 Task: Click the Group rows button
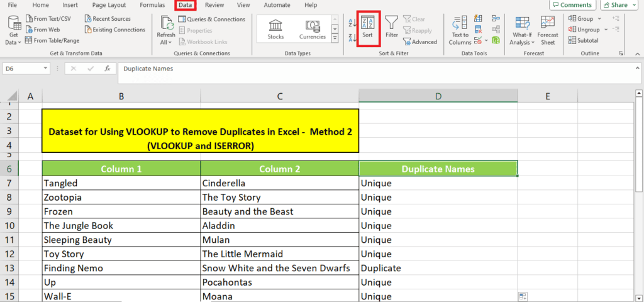[x=580, y=18]
